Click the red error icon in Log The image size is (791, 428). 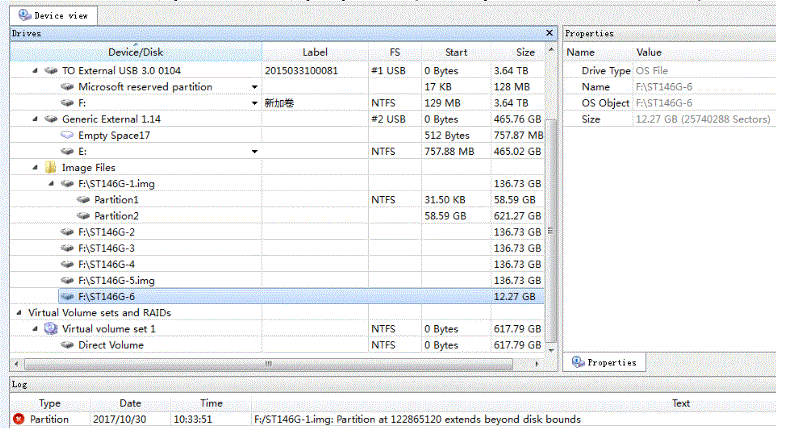coord(18,419)
